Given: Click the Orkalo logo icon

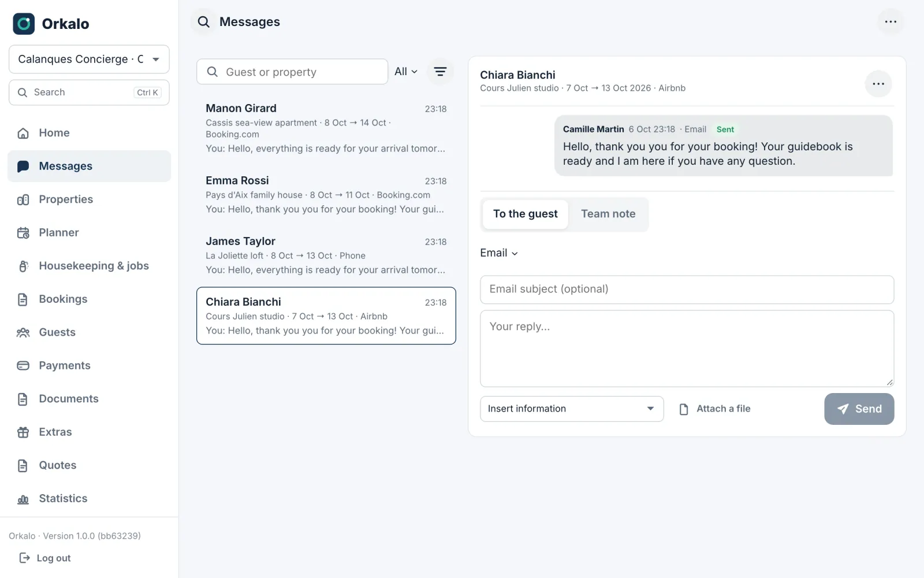Looking at the screenshot, I should coord(24,24).
